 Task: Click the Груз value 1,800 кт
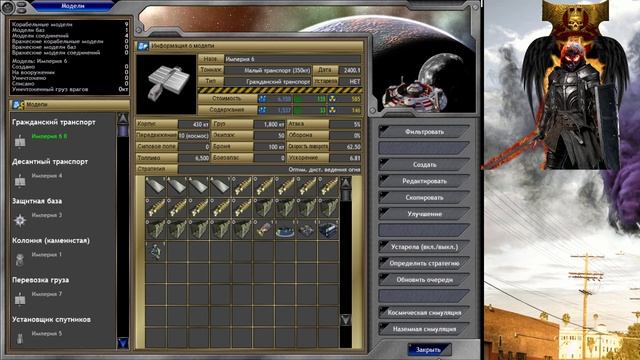(269, 124)
